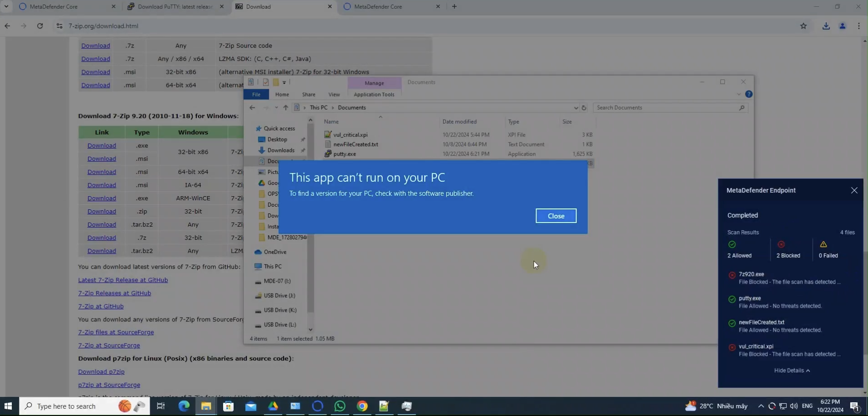Close the MetaDefender Endpoint panel
Image resolution: width=868 pixels, height=416 pixels.
coord(854,190)
